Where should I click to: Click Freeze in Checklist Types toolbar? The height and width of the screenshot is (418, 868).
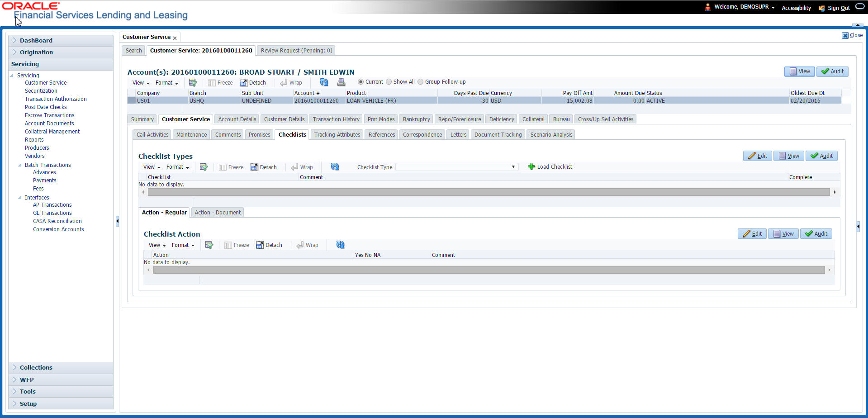231,167
